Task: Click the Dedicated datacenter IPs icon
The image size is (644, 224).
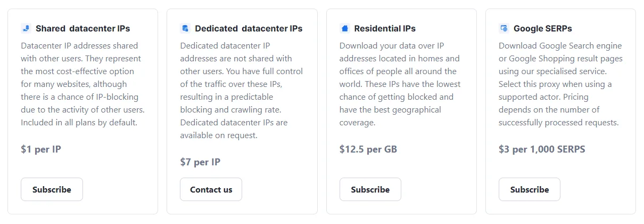Action: pos(185,28)
